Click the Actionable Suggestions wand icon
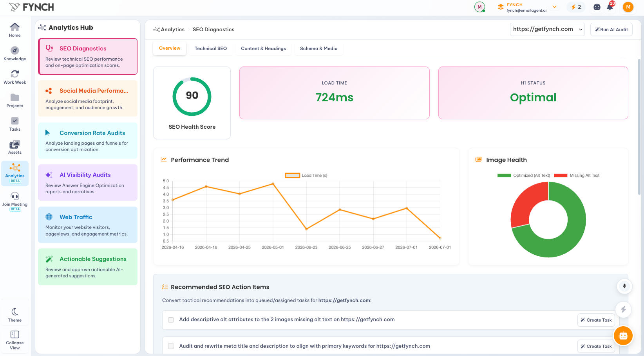644x356 pixels. (49, 259)
